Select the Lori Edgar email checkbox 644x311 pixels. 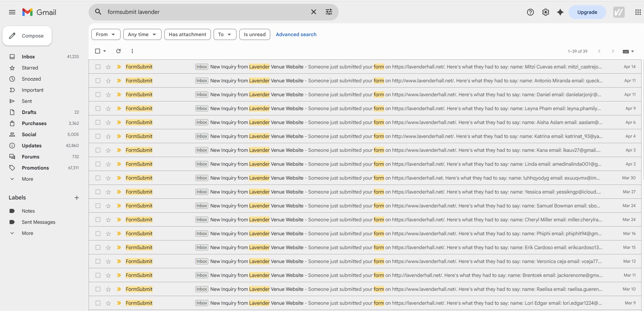[98, 303]
